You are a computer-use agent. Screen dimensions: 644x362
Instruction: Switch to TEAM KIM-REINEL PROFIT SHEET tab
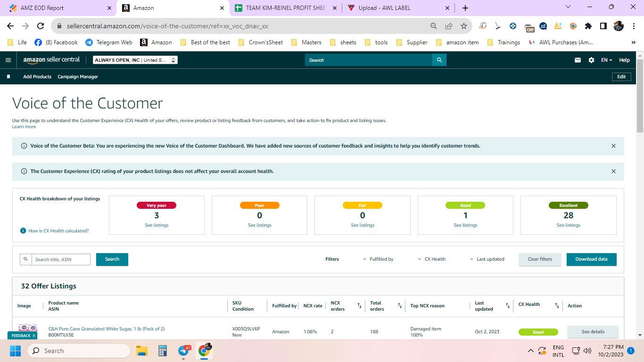pyautogui.click(x=286, y=8)
